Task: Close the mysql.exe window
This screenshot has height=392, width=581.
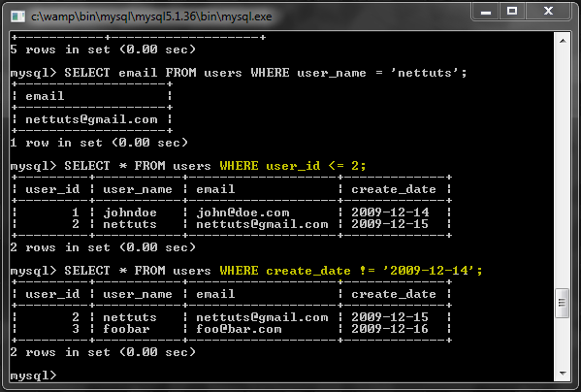Action: click(548, 12)
